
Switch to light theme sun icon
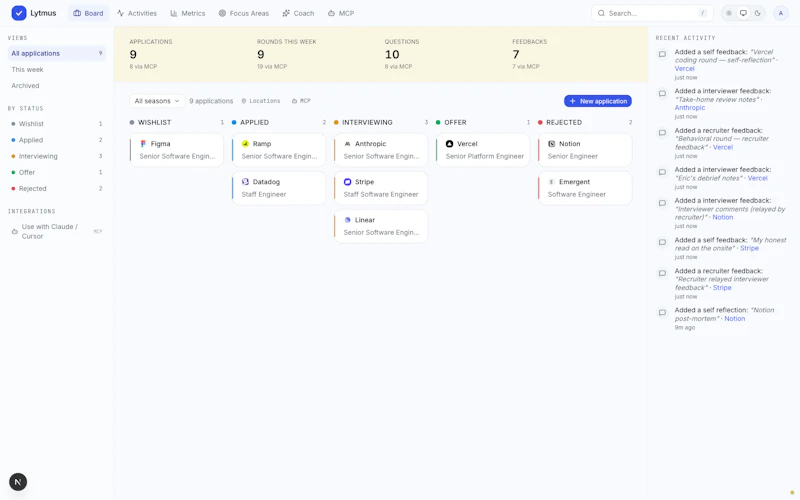[x=729, y=13]
